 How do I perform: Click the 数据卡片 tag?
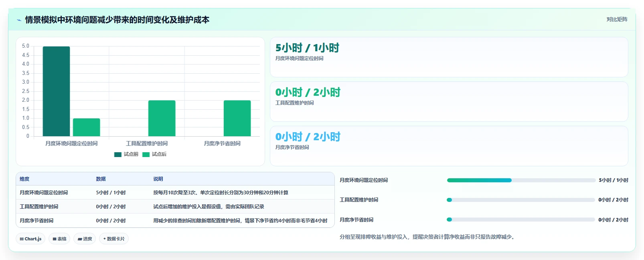point(114,239)
